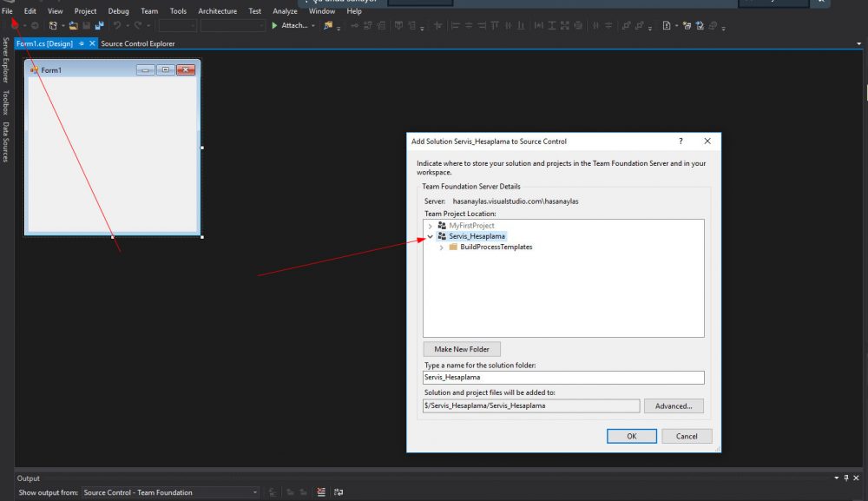The height and width of the screenshot is (501, 868).
Task: Open the document tabs overflow dropdown
Action: [x=859, y=43]
